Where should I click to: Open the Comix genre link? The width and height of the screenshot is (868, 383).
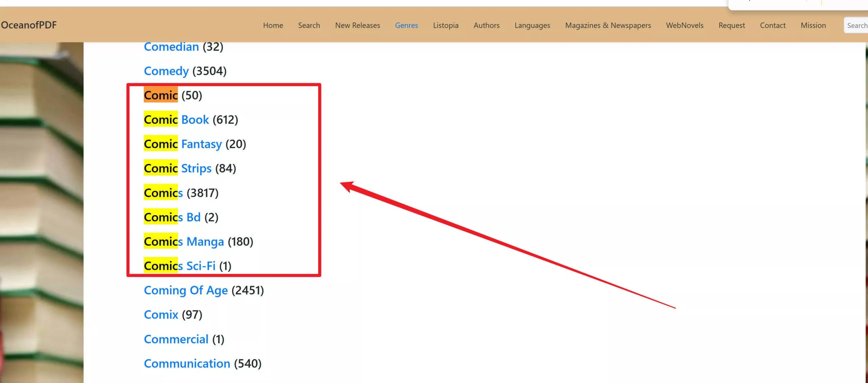click(161, 315)
